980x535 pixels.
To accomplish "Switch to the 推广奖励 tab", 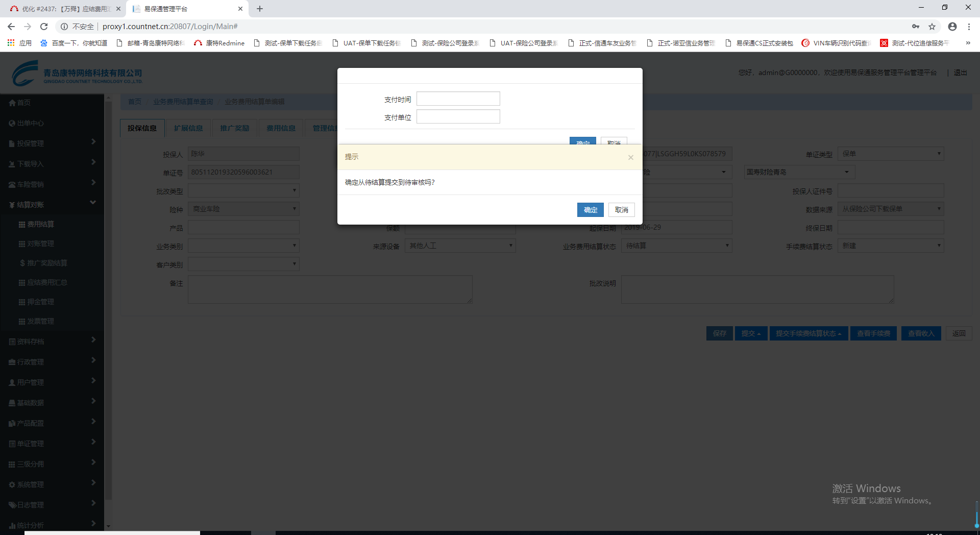I will 235,128.
